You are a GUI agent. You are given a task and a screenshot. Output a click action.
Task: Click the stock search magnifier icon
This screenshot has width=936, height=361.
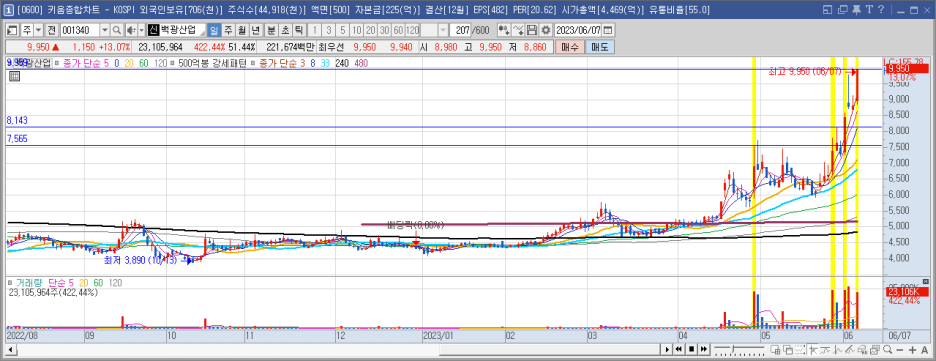(116, 30)
